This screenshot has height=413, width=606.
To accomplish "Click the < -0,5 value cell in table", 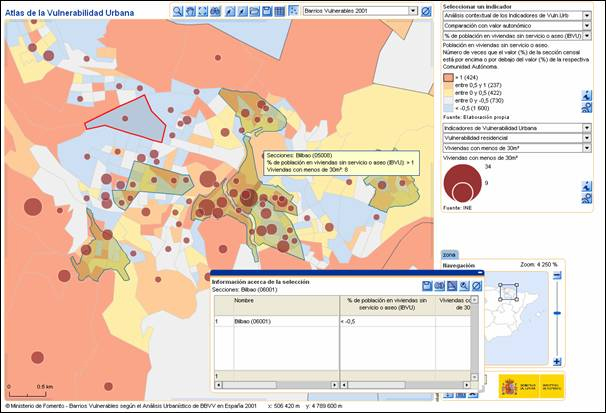I will (388, 321).
